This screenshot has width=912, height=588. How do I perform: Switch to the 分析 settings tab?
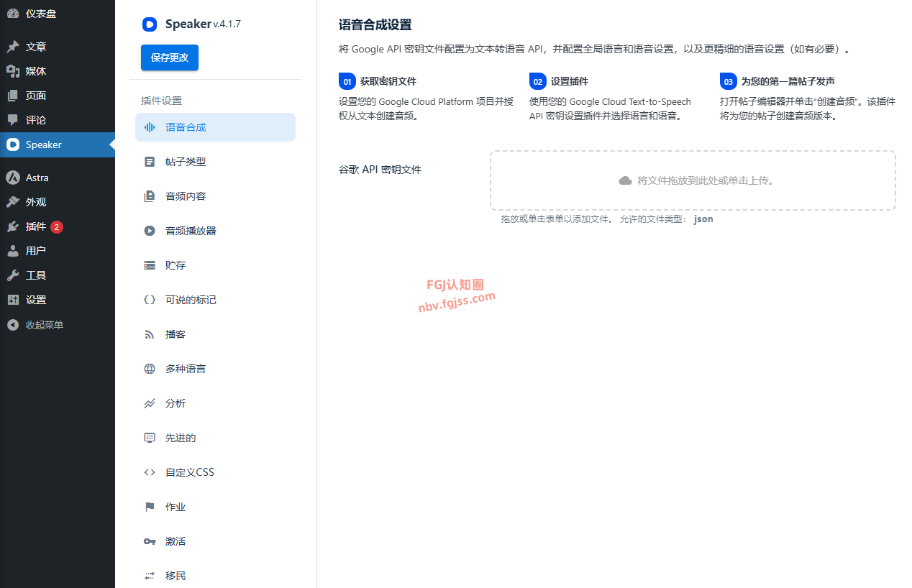pyautogui.click(x=215, y=403)
